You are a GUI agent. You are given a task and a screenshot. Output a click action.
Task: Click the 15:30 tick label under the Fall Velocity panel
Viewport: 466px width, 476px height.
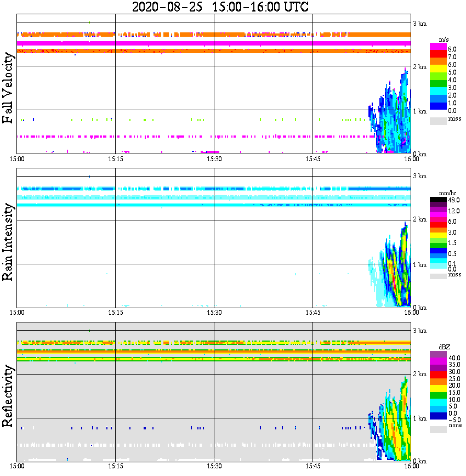(x=214, y=159)
